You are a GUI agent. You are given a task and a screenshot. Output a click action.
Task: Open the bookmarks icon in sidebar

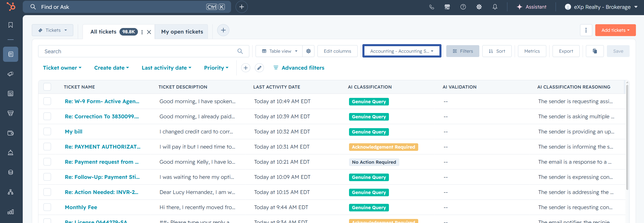(11, 25)
